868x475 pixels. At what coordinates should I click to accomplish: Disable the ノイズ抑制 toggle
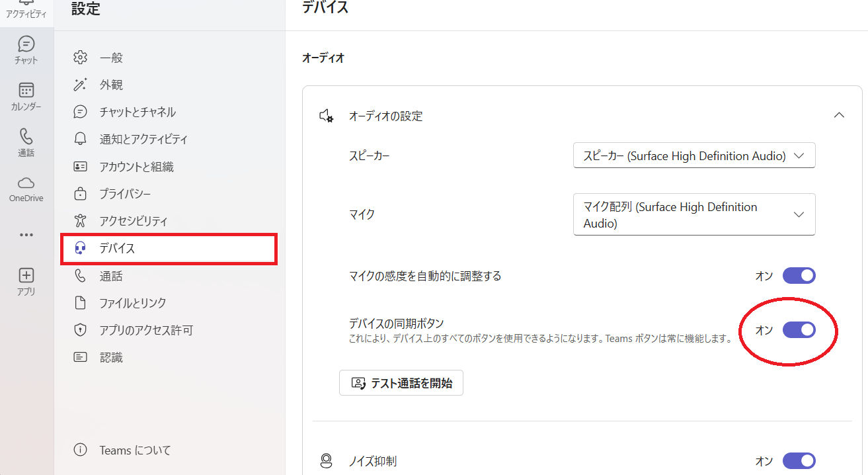tap(799, 461)
